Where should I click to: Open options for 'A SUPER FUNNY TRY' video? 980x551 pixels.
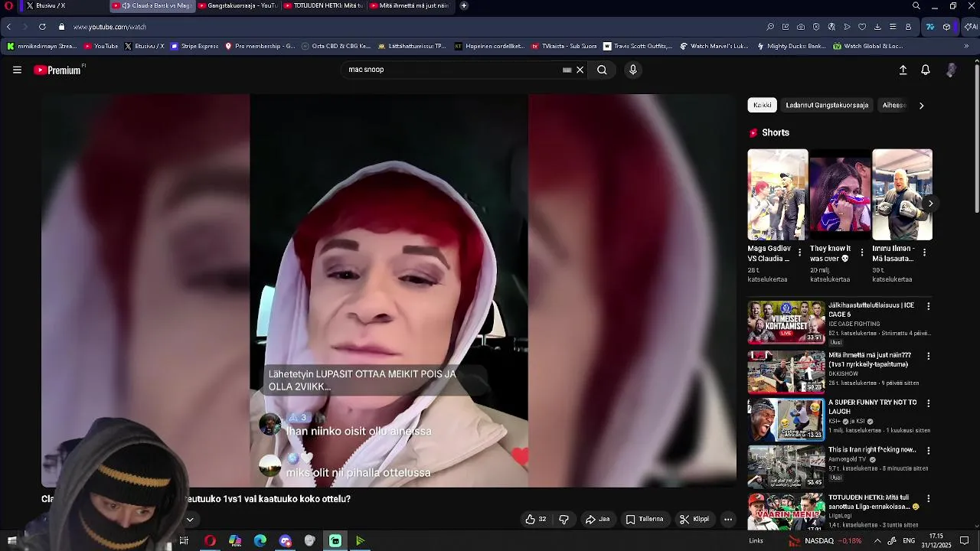[929, 403]
